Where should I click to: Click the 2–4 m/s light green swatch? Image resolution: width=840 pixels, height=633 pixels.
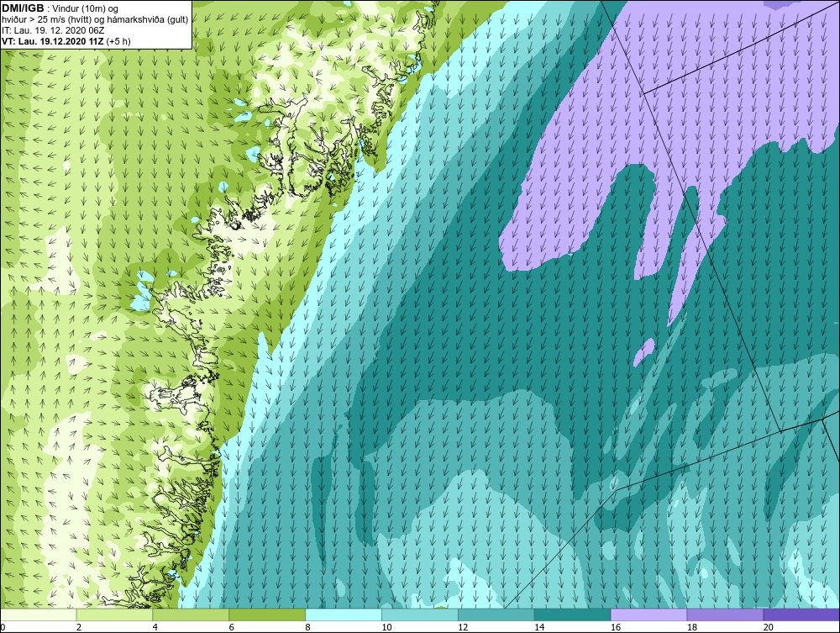point(114,615)
